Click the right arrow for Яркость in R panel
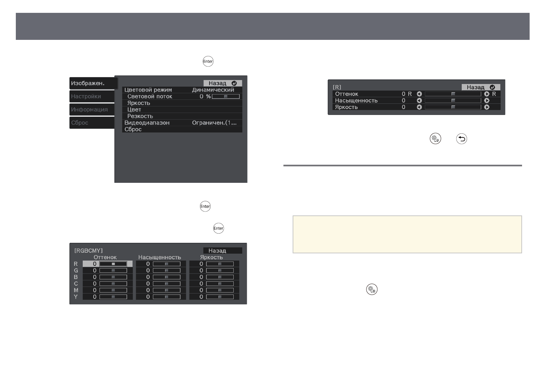The width and height of the screenshot is (555, 392). (x=486, y=107)
